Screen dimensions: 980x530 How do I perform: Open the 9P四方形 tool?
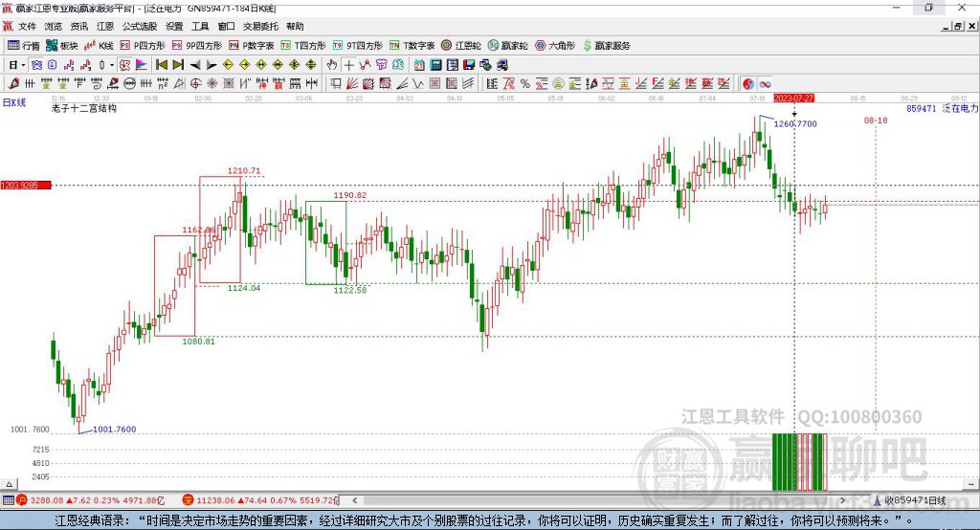click(197, 46)
